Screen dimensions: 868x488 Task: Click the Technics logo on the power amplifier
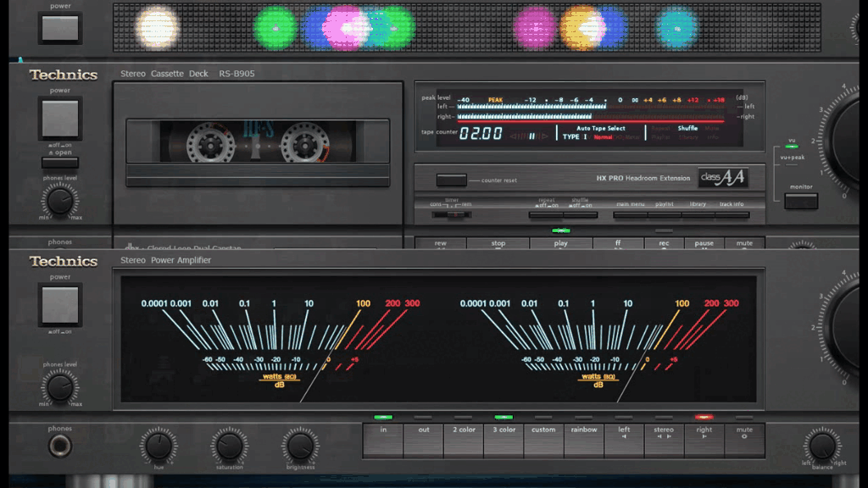pos(63,261)
